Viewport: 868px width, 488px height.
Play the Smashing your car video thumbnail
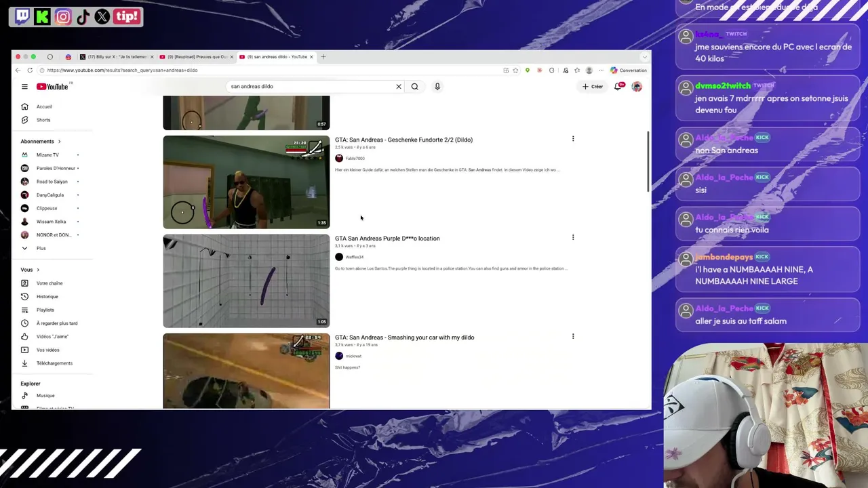[x=246, y=371]
